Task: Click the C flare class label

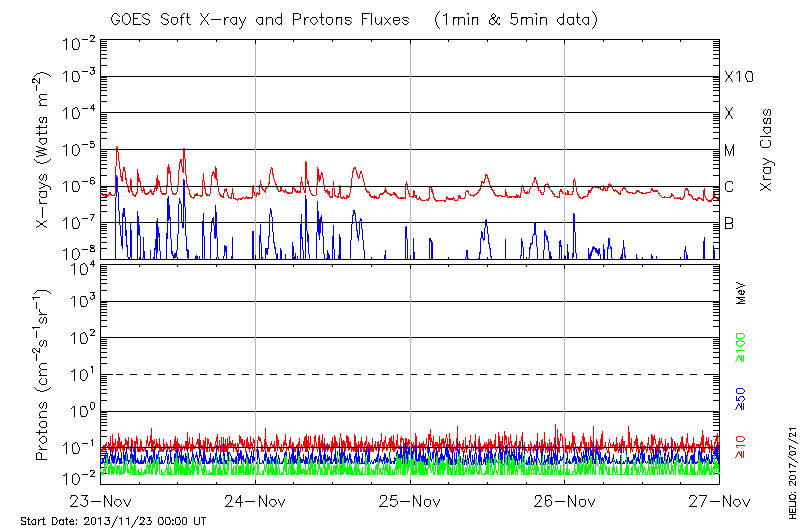Action: 729,187
